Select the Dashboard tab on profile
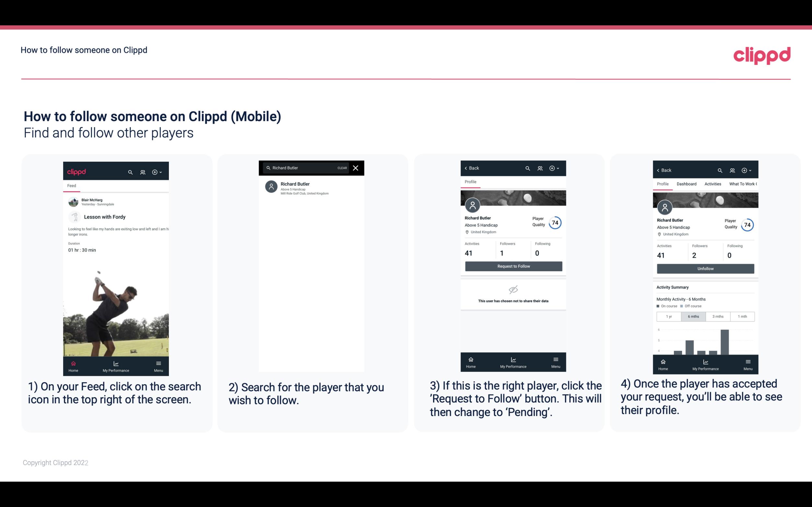 [687, 183]
